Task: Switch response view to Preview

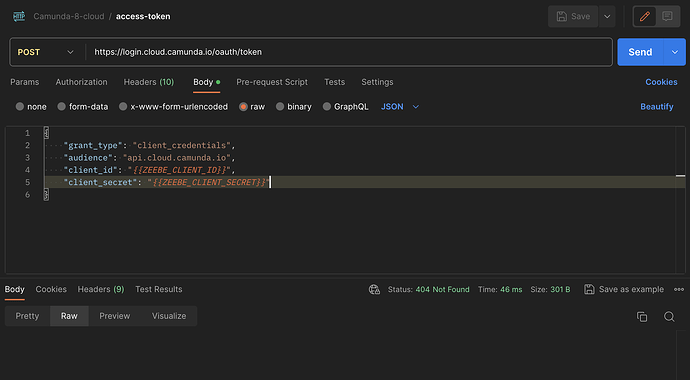Action: tap(114, 316)
